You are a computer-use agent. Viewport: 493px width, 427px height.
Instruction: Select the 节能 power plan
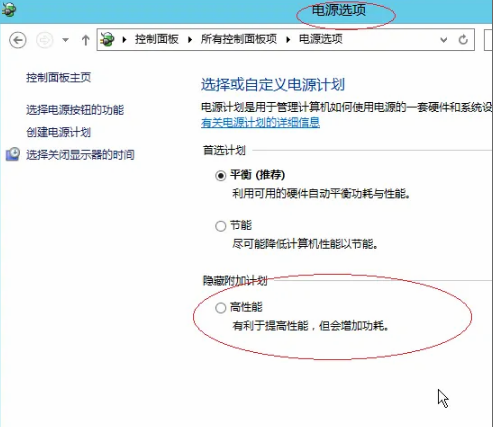coord(220,226)
